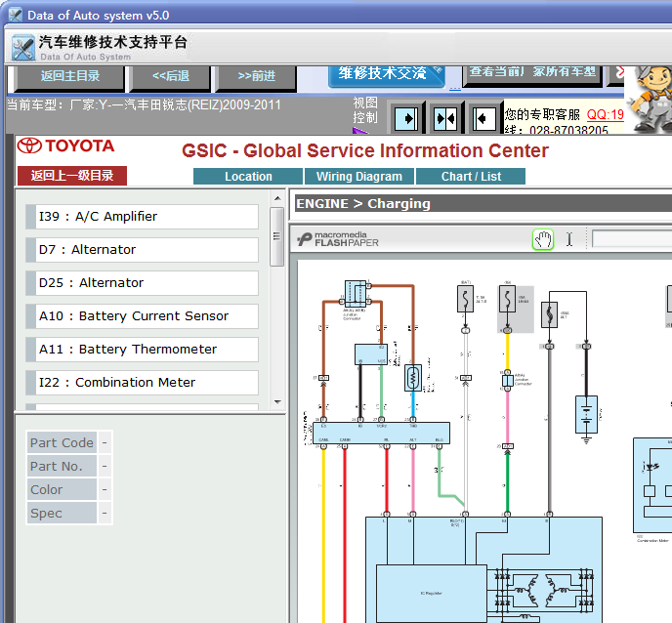Click the GSIC Global Service Information Center title

[365, 150]
